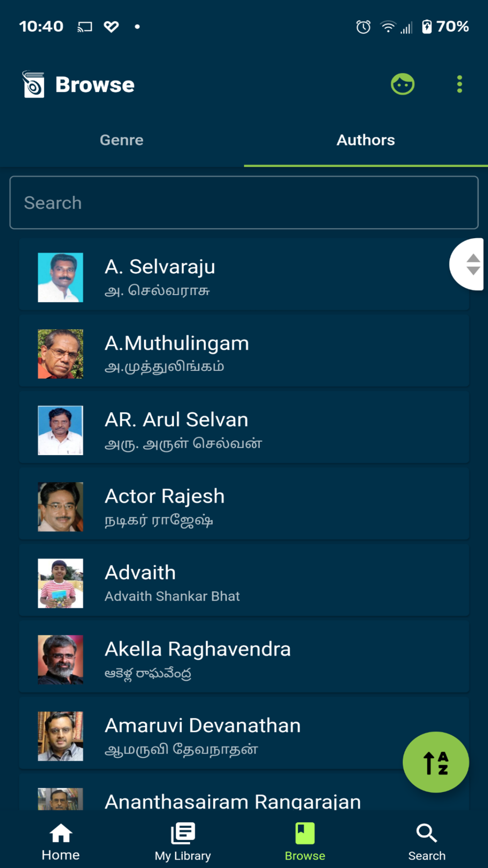Open Search from the bottom navigation
Image resolution: width=488 pixels, height=868 pixels.
[x=427, y=842]
